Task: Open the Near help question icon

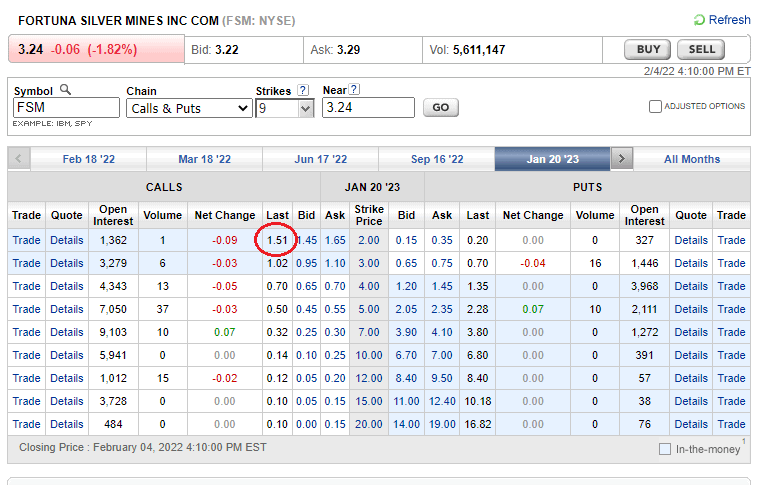Action: [356, 90]
